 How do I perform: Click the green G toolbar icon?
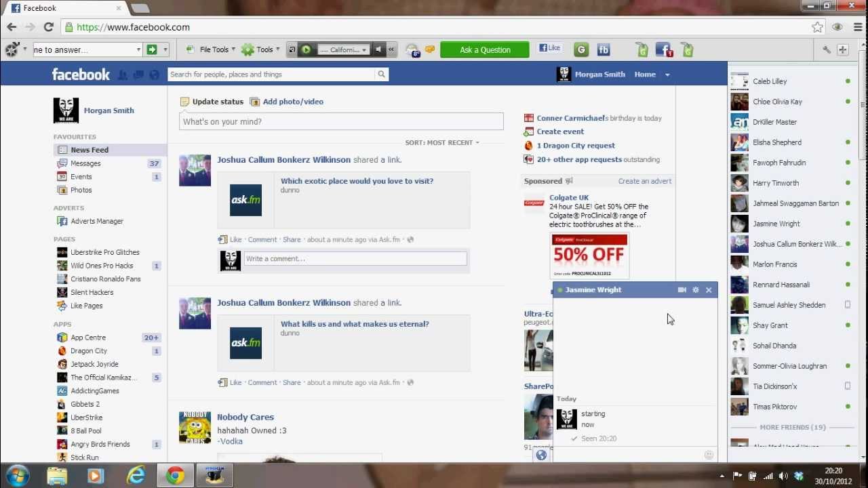tap(581, 49)
